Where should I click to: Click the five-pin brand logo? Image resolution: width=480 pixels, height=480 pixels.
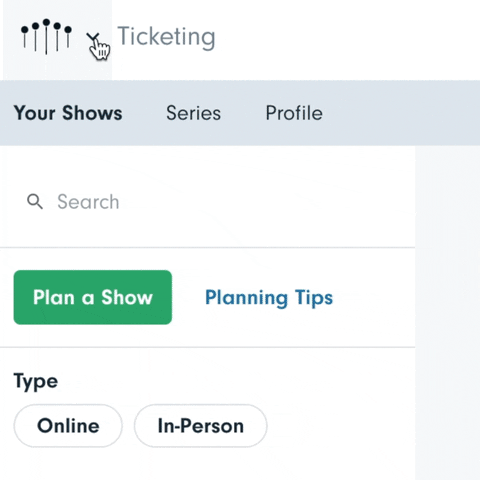pyautogui.click(x=46, y=37)
